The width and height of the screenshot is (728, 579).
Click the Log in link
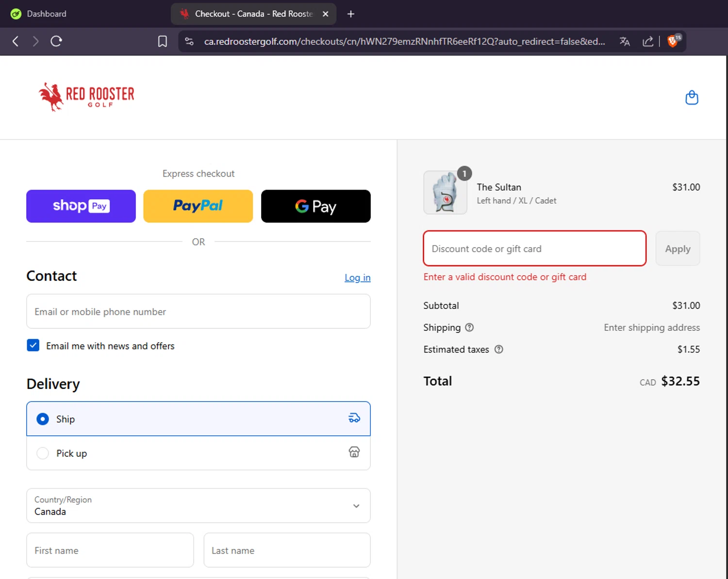(x=358, y=277)
